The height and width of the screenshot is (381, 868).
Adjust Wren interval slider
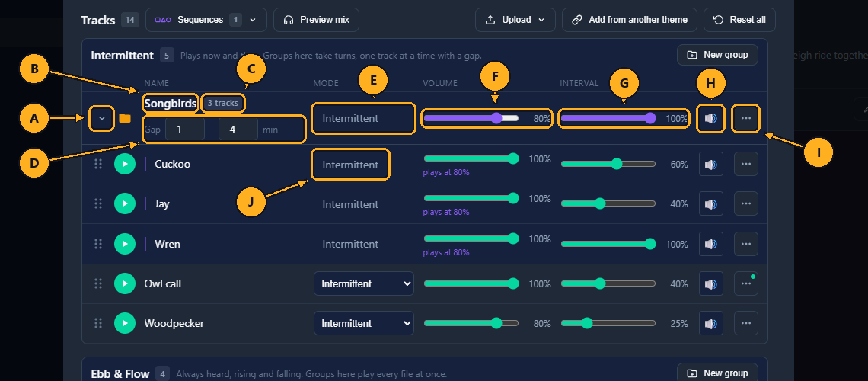tap(608, 244)
